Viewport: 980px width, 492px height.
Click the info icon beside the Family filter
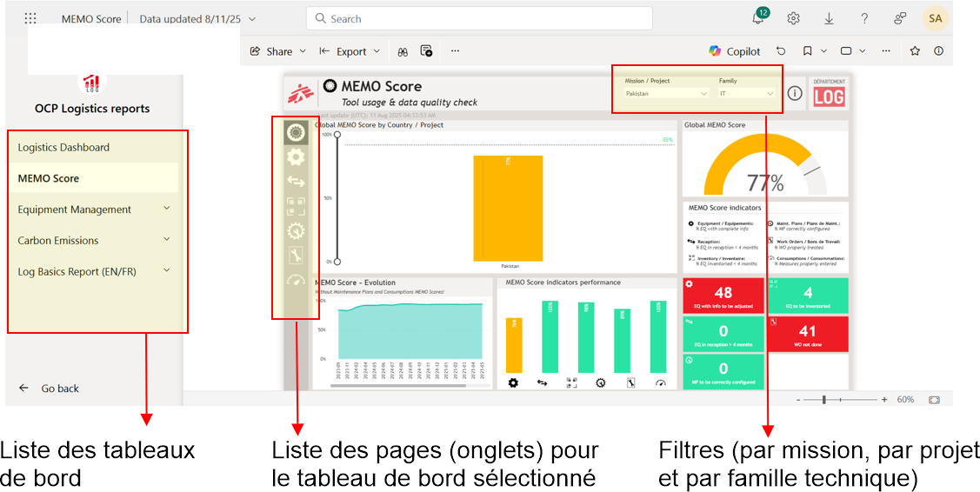click(x=794, y=93)
